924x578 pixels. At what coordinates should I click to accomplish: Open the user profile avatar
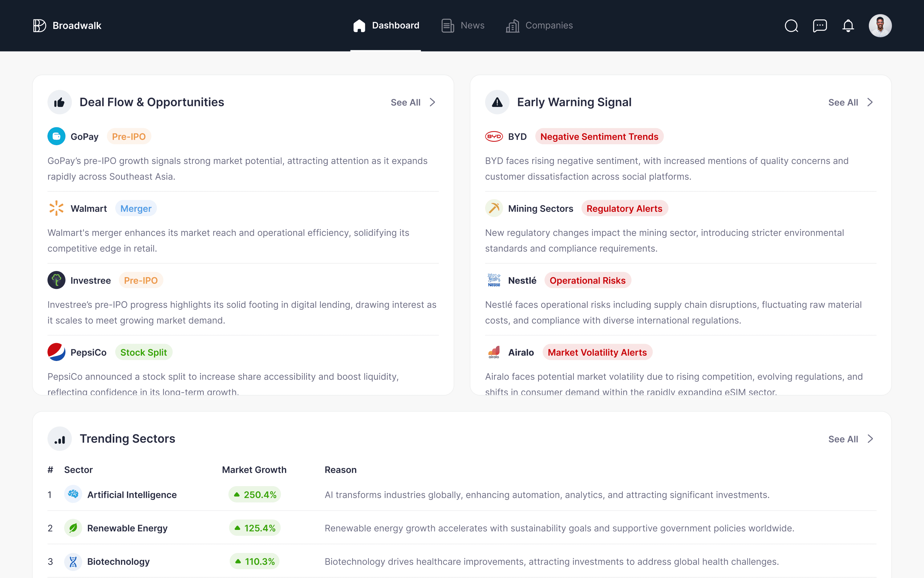880,26
